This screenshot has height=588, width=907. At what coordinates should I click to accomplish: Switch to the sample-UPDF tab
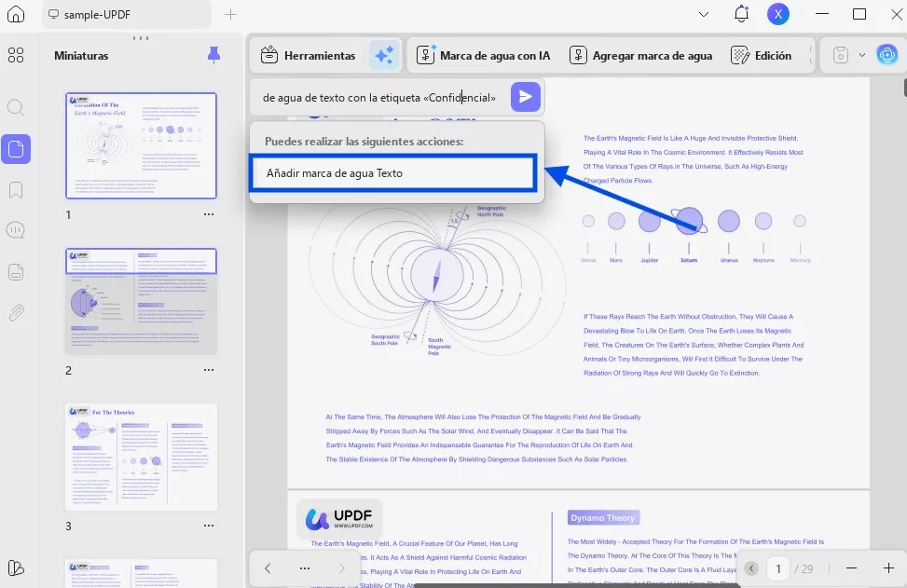coord(126,15)
